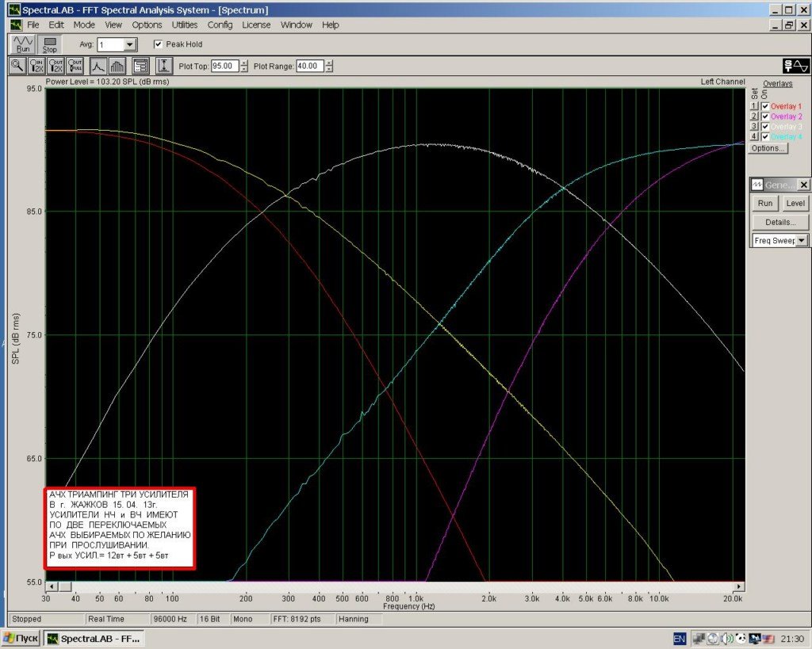Open the File menu
The height and width of the screenshot is (649, 812).
33,25
